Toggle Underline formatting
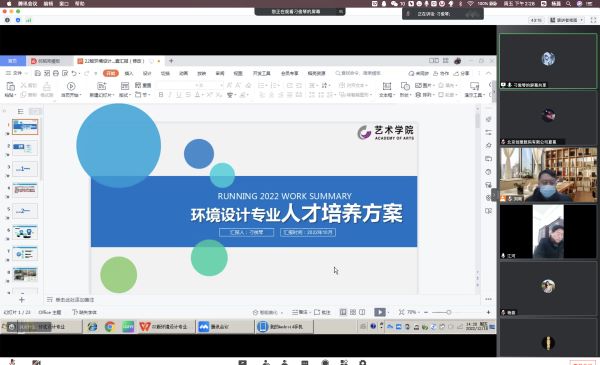This screenshot has width=600, height=365. [x=179, y=95]
